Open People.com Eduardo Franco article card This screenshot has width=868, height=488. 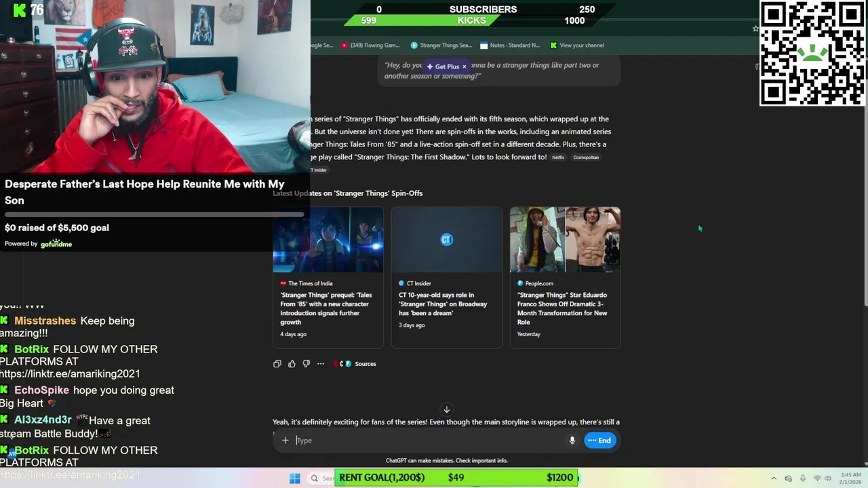[x=565, y=277]
